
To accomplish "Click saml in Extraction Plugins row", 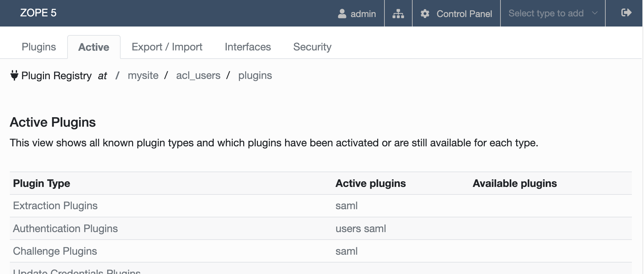I will pyautogui.click(x=346, y=206).
